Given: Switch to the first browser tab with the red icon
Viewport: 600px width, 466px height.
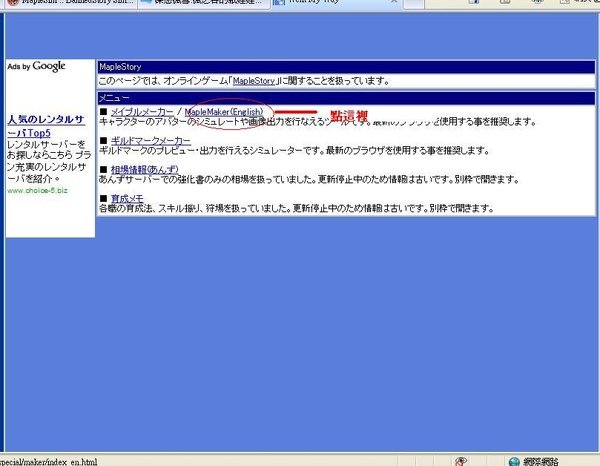Looking at the screenshot, I should coord(71,2).
